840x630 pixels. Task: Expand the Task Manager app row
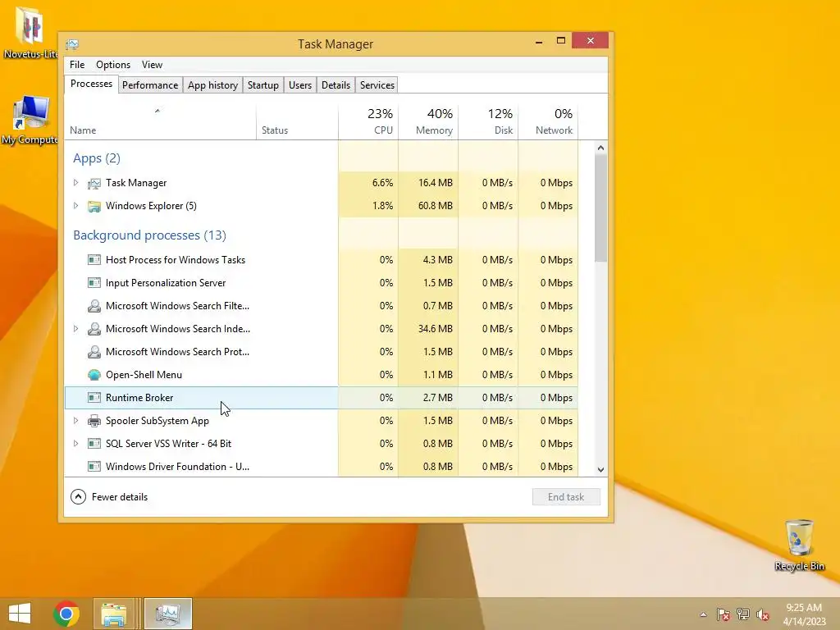[x=75, y=183]
